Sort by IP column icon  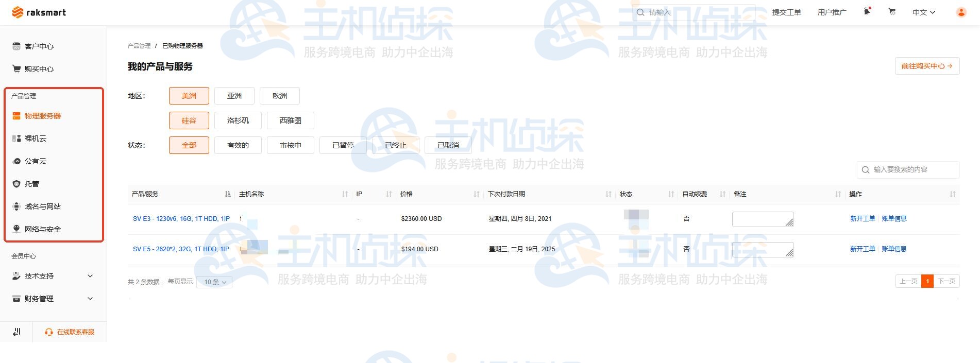coord(389,194)
